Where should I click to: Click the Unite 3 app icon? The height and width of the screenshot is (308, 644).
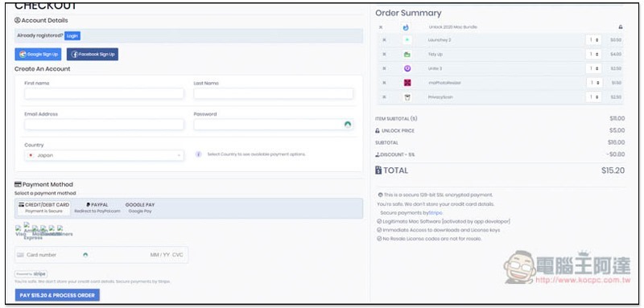point(407,68)
